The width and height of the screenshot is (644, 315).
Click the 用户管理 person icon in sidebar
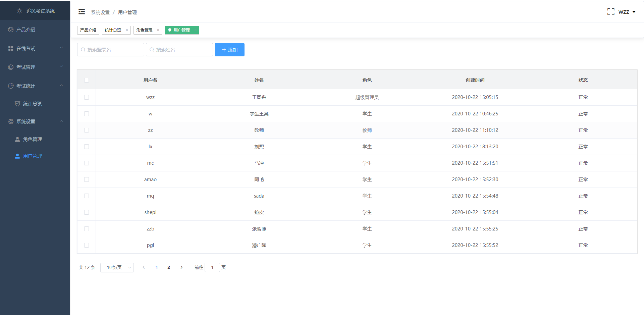(x=17, y=156)
